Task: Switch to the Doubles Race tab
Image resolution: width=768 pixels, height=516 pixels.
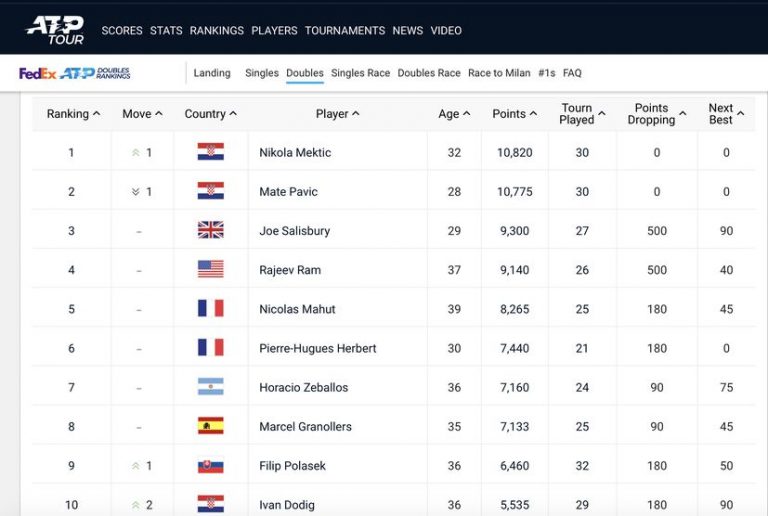Action: (x=429, y=73)
